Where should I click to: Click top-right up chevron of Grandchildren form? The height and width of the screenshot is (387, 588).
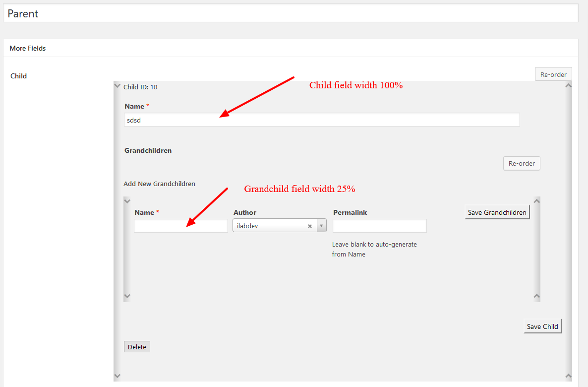tap(537, 201)
